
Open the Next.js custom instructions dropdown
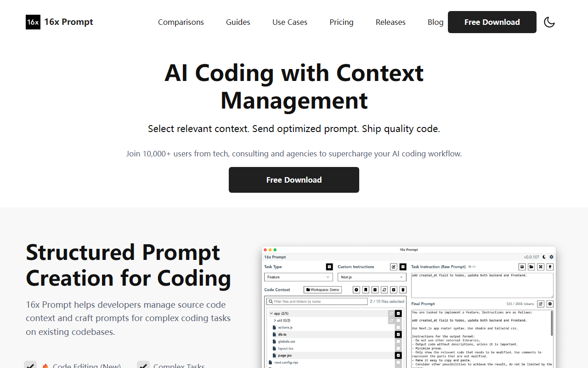[372, 277]
